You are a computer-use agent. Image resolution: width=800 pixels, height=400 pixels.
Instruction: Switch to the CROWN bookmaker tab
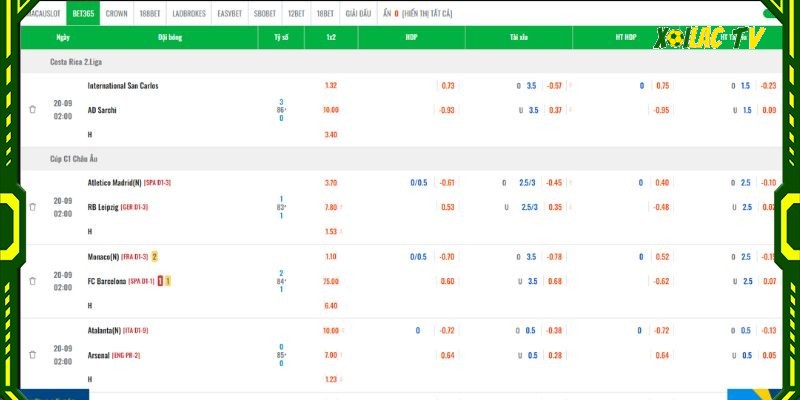(116, 14)
